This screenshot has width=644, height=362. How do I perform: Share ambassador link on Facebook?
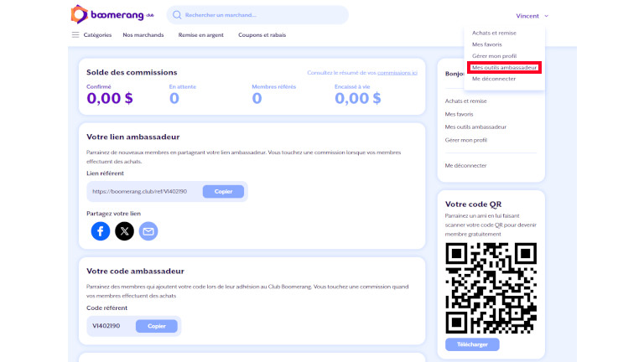[x=101, y=230]
